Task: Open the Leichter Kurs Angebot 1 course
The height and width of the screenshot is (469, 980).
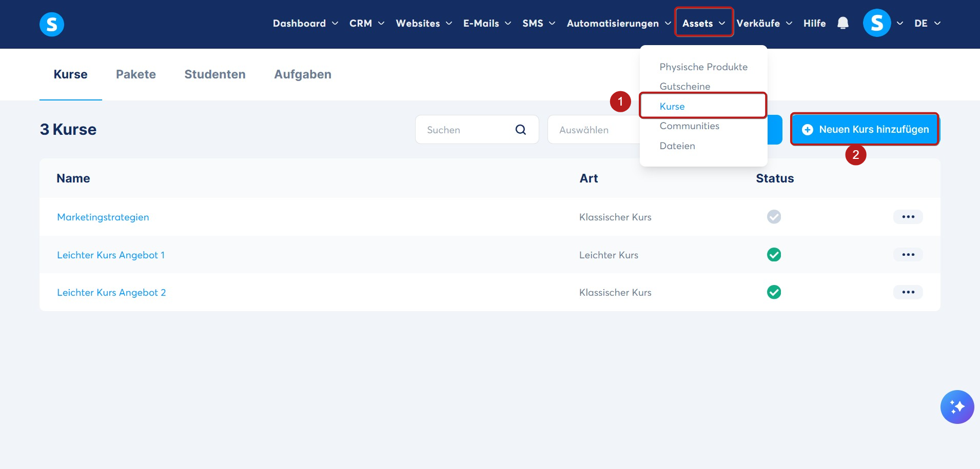Action: click(111, 255)
